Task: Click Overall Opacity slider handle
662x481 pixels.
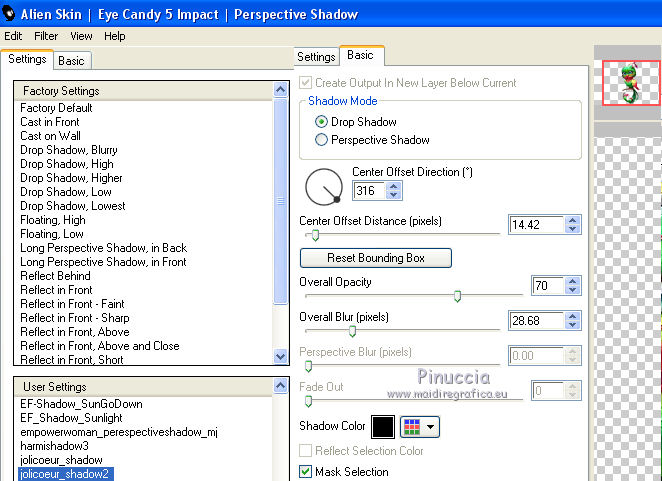Action: click(457, 296)
